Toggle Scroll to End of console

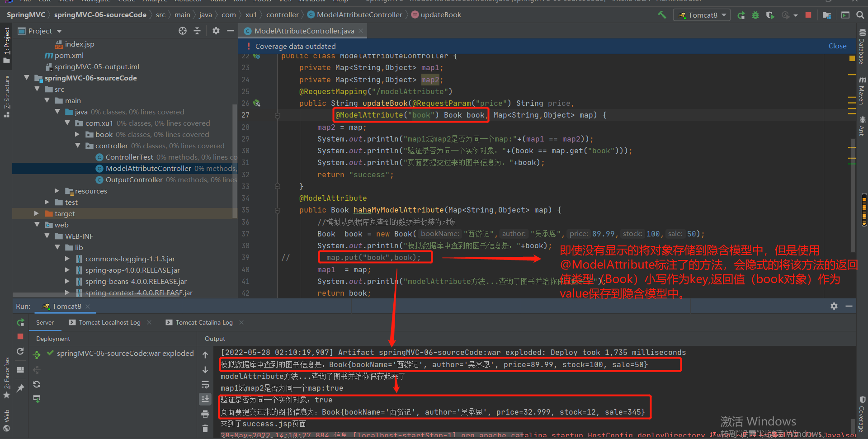click(205, 399)
